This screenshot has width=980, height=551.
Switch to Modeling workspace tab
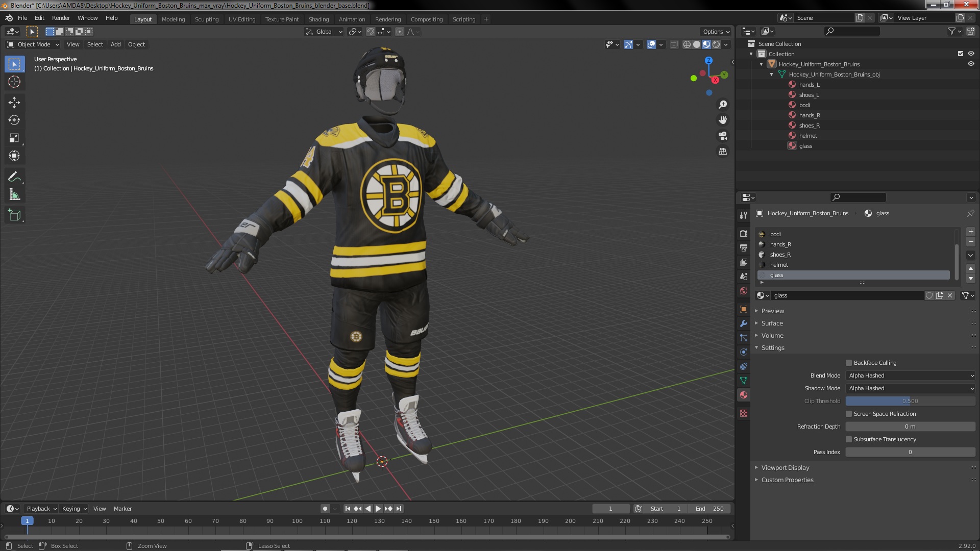click(173, 19)
